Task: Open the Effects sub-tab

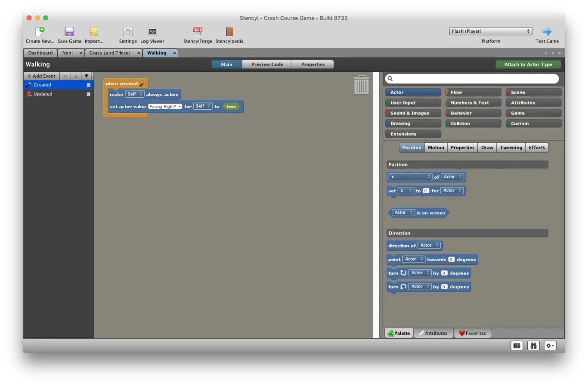Action: (x=537, y=148)
